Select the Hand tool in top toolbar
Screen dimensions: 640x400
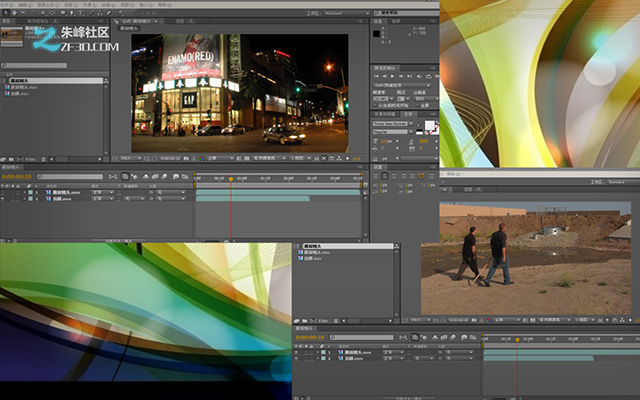(14, 13)
